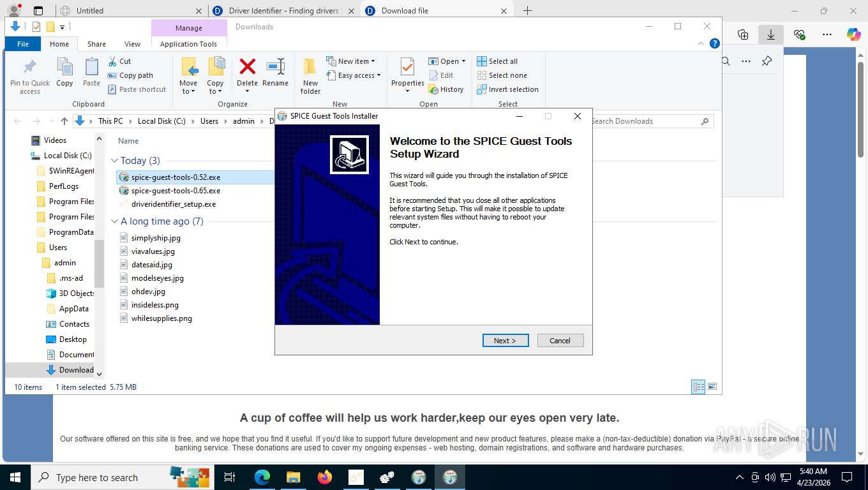Switch to the Home ribbon tab
The height and width of the screenshot is (490, 868).
[59, 44]
